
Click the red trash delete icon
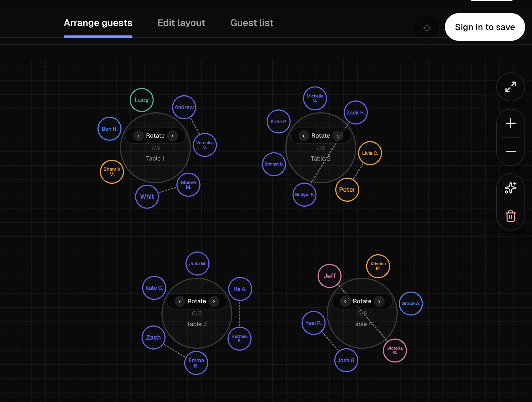point(511,216)
